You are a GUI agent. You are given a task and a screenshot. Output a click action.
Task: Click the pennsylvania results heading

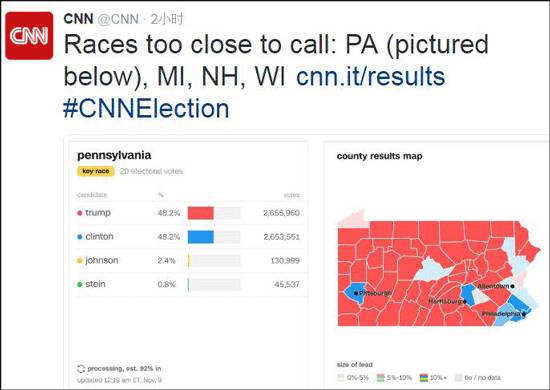[114, 155]
